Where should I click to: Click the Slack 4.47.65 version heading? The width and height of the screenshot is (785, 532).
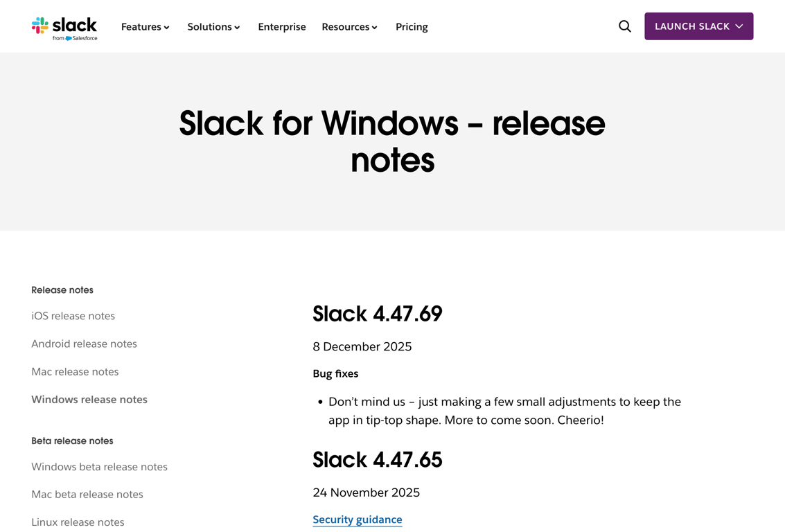[x=378, y=460]
